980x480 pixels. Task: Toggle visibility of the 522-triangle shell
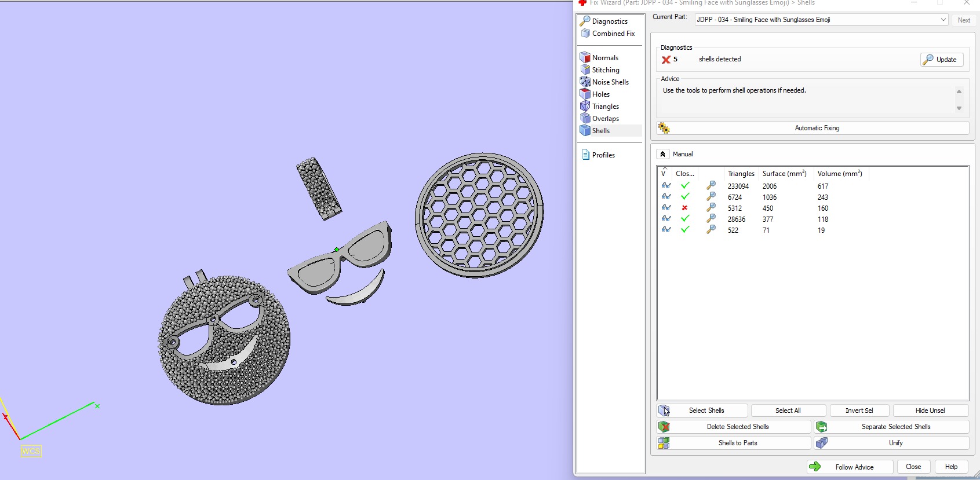click(666, 230)
